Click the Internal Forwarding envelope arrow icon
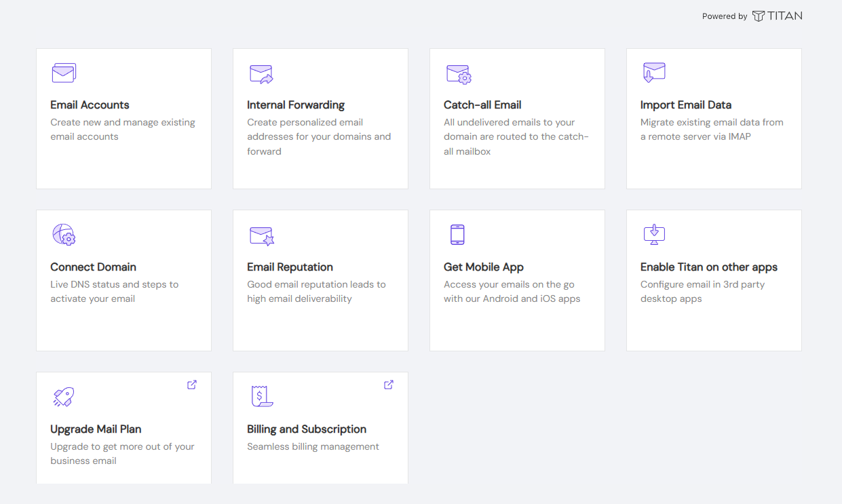The image size is (842, 504). tap(261, 74)
